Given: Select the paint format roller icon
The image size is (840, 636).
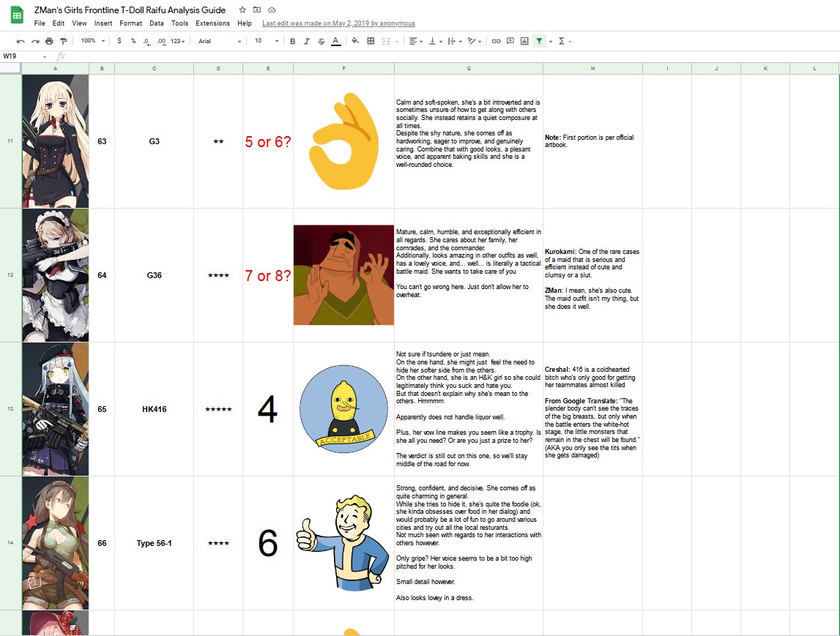Looking at the screenshot, I should click(x=64, y=41).
